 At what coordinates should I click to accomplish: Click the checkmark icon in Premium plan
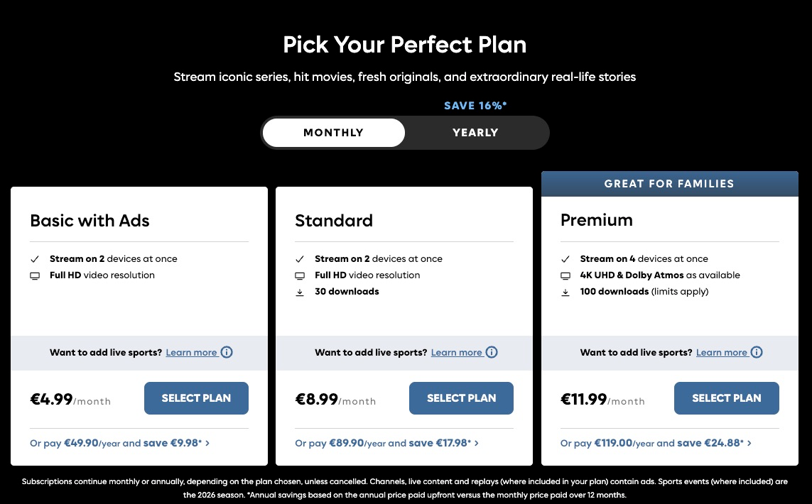565,259
